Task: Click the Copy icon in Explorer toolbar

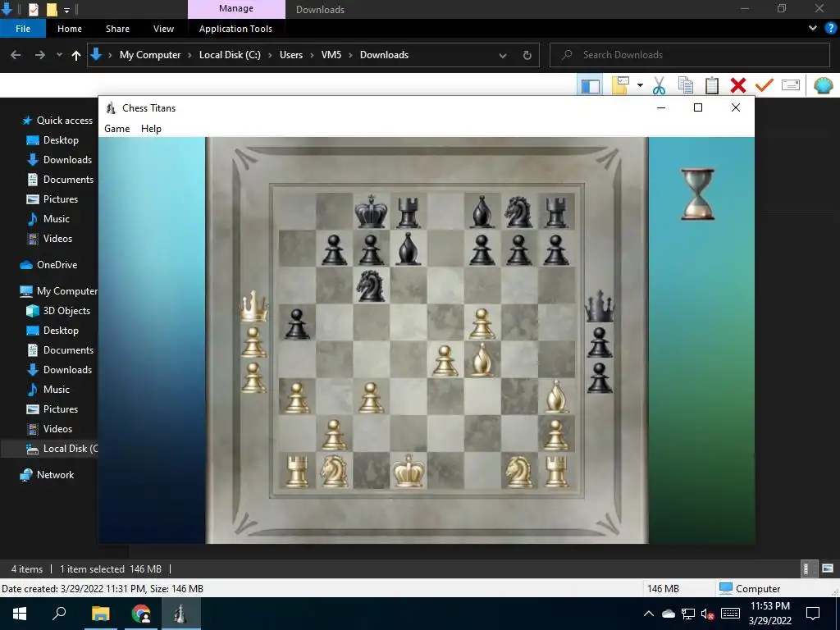Action: 685,85
